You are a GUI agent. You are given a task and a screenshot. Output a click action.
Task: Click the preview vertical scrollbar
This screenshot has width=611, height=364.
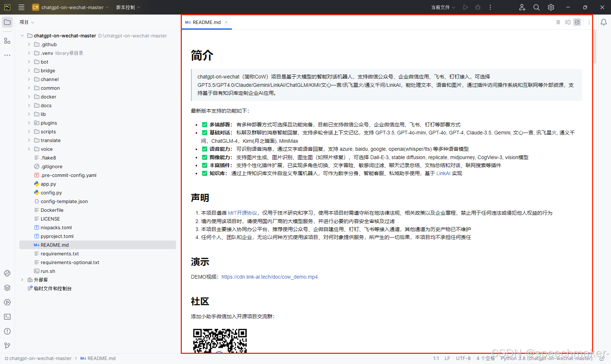(x=595, y=47)
